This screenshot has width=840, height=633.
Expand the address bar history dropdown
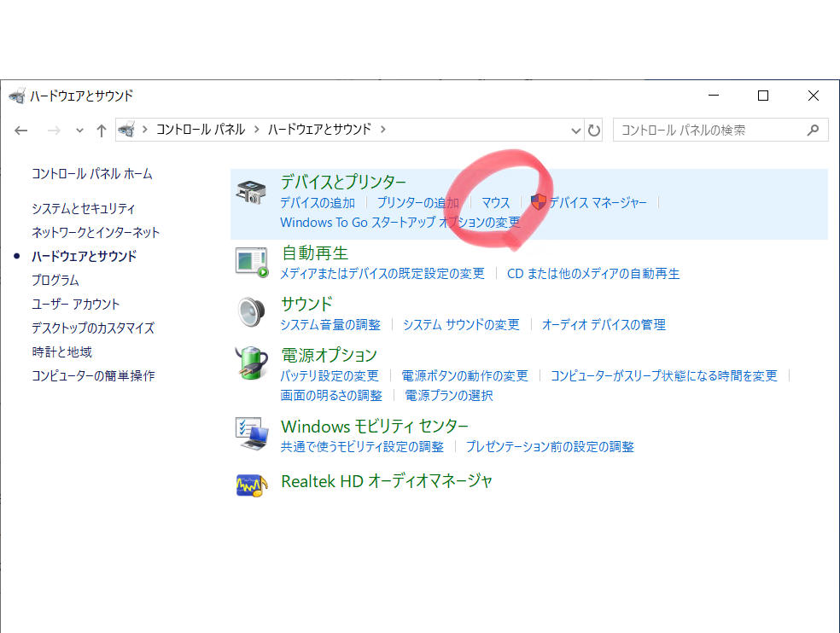(x=576, y=130)
